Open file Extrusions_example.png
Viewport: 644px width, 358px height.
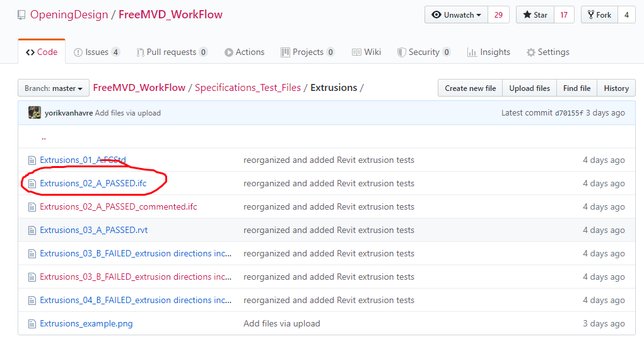[x=86, y=324]
